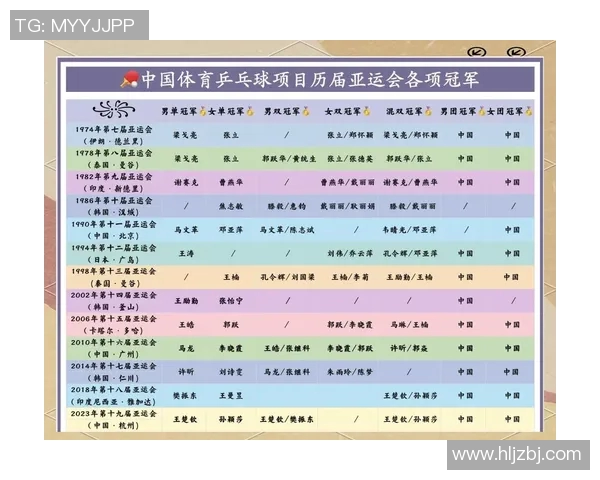The height and width of the screenshot is (480, 600).
Task: Click the 王楚钦/樊振东 men's doubles cell
Action: 287,420
